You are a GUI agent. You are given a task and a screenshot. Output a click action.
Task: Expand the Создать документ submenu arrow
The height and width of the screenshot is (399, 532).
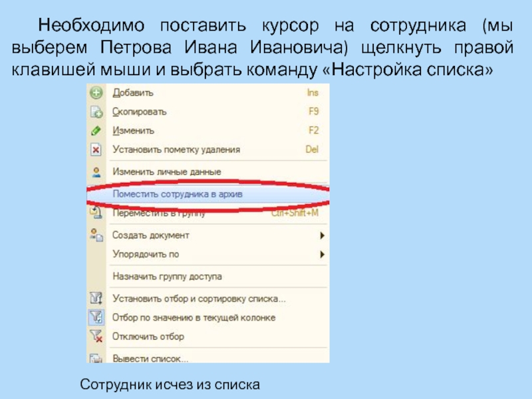pyautogui.click(x=322, y=235)
